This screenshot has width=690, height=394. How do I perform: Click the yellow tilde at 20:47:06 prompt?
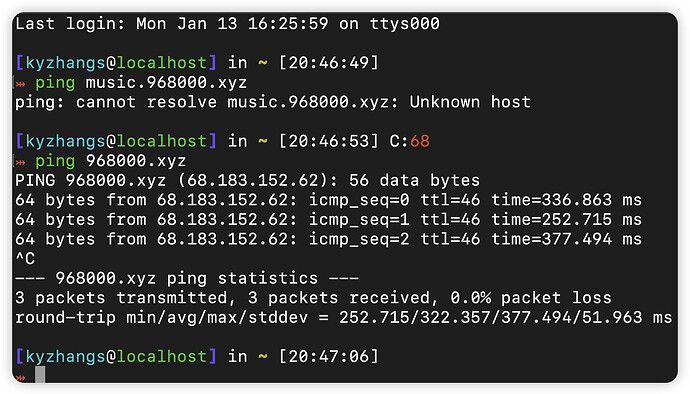(x=263, y=357)
